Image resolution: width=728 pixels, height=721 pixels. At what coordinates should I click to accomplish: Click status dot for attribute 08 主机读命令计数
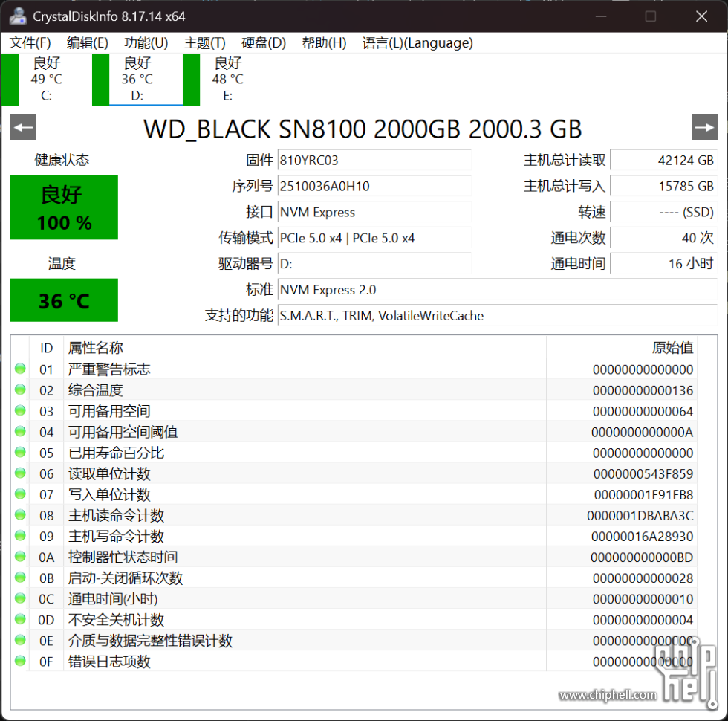(20, 515)
